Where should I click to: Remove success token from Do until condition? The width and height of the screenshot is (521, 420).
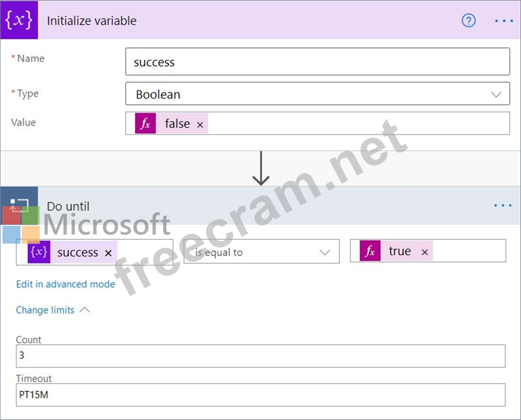pyautogui.click(x=108, y=253)
